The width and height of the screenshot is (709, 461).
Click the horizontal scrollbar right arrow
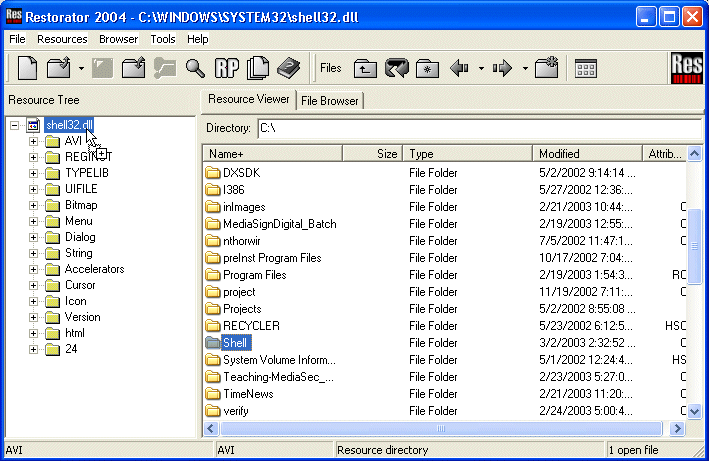(x=677, y=428)
